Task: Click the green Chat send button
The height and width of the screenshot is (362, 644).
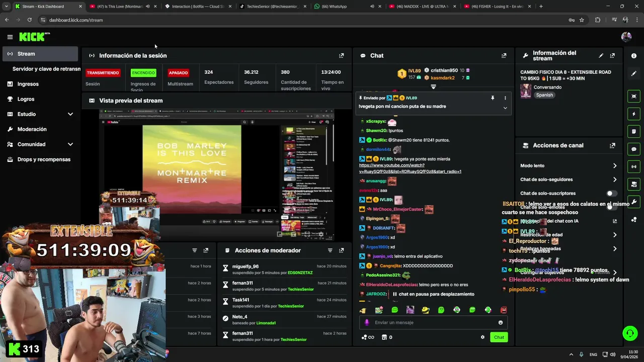Action: (x=499, y=337)
